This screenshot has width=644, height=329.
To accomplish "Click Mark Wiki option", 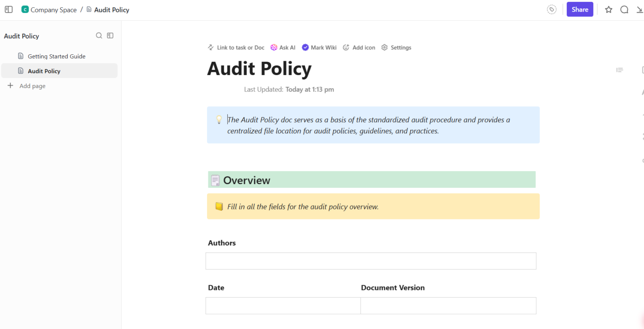I will click(x=319, y=47).
